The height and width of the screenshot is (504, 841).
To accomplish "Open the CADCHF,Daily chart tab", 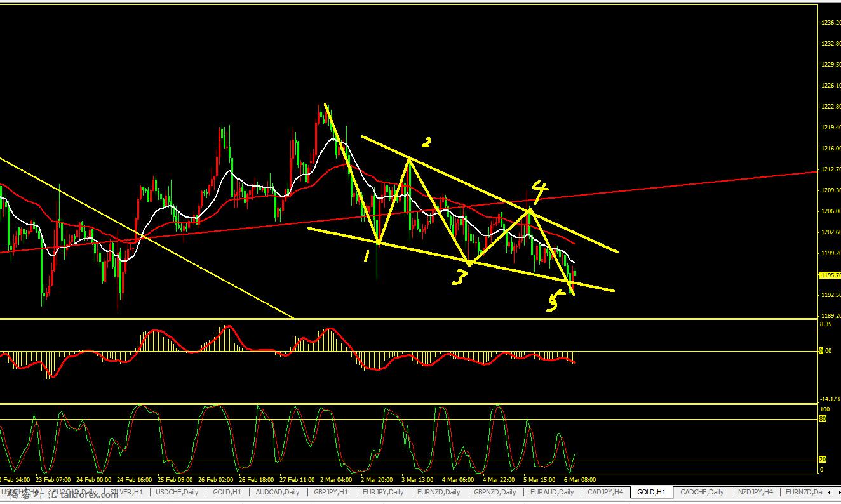I will 702,492.
